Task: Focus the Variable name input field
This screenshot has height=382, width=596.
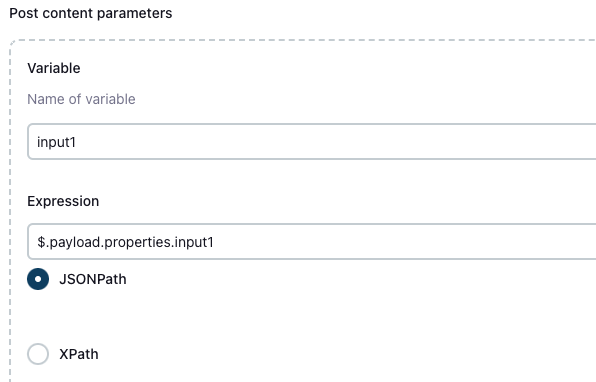Action: (312, 141)
